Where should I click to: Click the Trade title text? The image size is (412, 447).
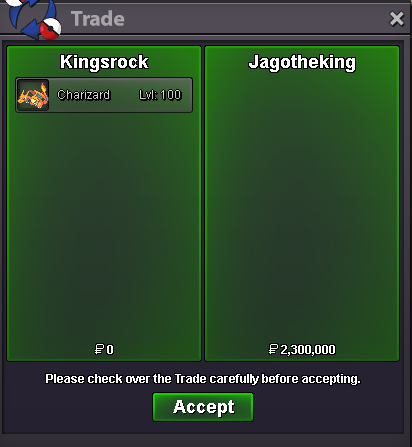click(98, 19)
